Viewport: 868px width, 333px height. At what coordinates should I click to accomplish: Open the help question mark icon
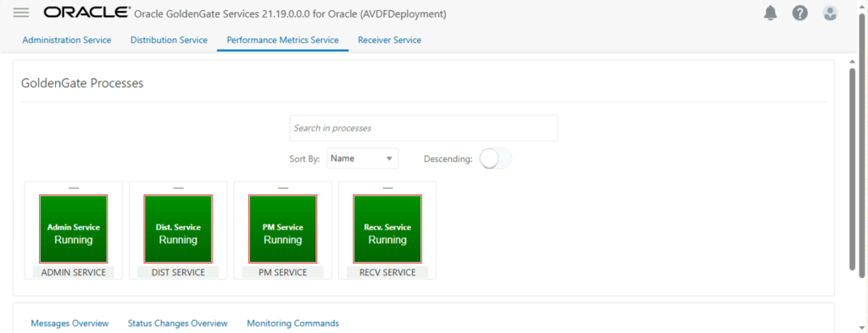800,14
